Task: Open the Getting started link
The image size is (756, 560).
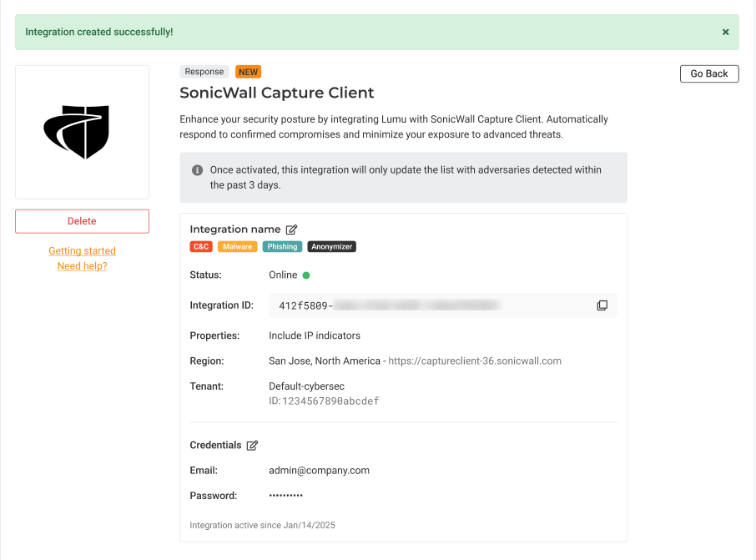Action: (x=82, y=251)
